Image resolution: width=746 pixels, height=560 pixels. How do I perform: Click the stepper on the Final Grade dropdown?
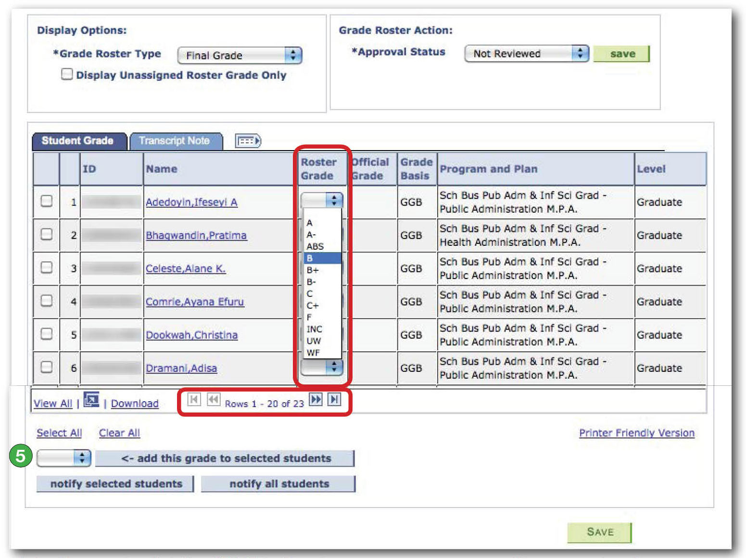pos(294,55)
